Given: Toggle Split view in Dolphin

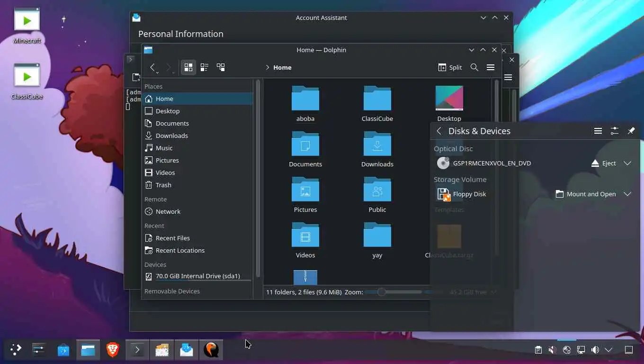Looking at the screenshot, I should pyautogui.click(x=450, y=67).
